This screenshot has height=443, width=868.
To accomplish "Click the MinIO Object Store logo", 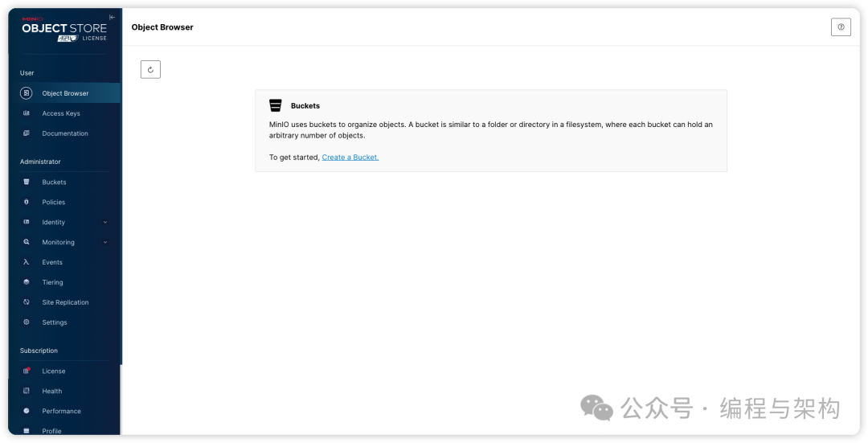I will (64, 29).
